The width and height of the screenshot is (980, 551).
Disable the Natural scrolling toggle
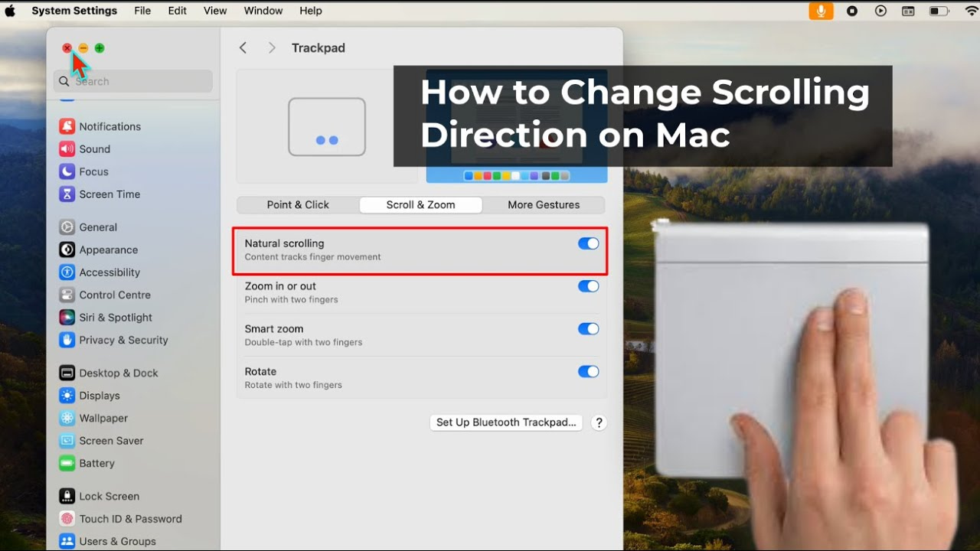coord(588,243)
